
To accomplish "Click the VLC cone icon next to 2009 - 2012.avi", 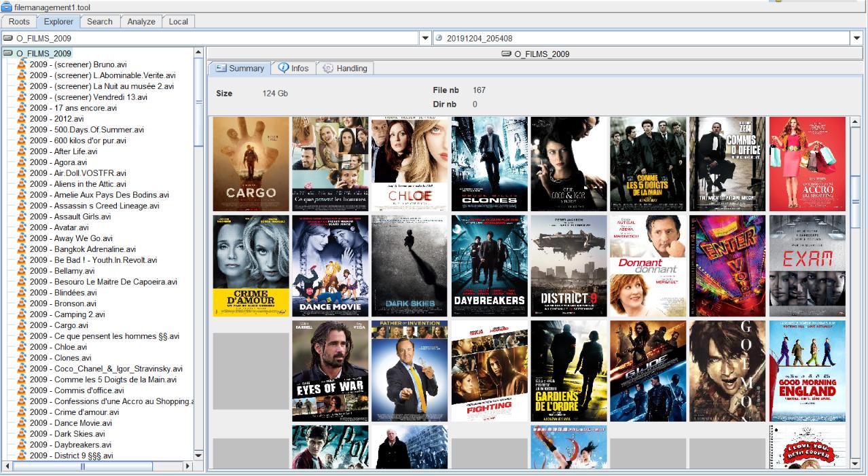I will [x=22, y=119].
